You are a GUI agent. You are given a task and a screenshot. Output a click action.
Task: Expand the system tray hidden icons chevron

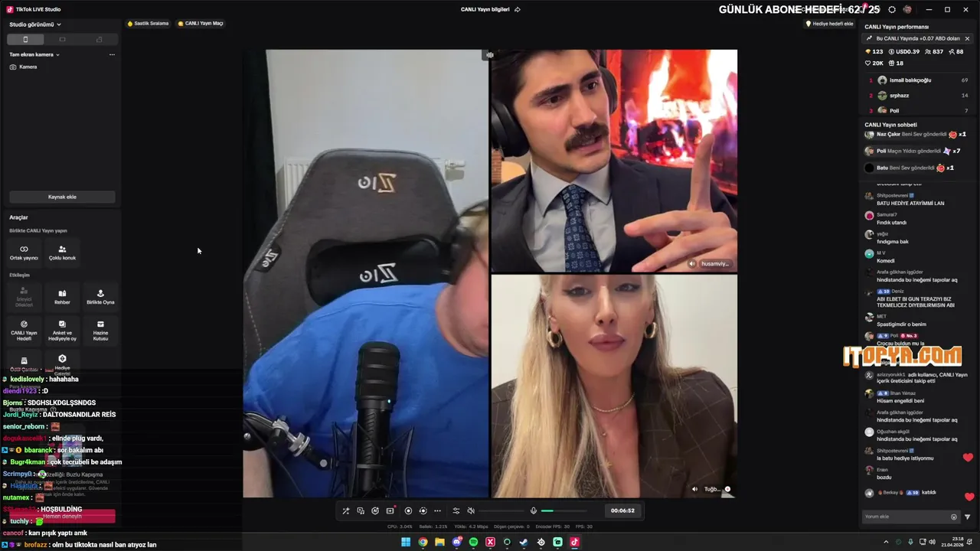887,542
